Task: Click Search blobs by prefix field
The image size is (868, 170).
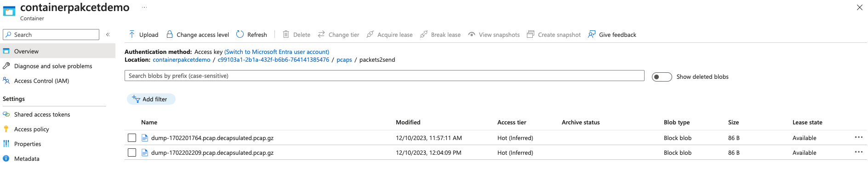Action: [384, 76]
